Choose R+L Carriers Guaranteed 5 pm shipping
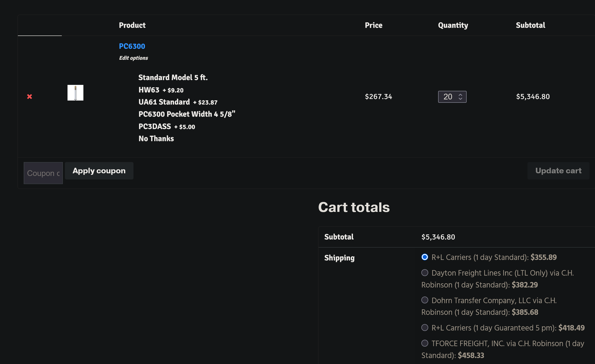 pyautogui.click(x=424, y=328)
